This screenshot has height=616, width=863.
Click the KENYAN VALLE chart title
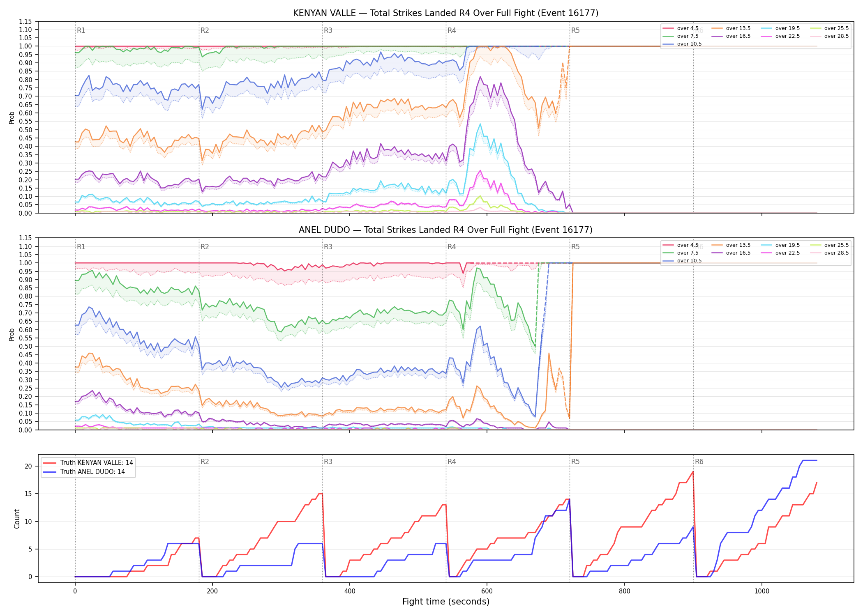tap(445, 13)
